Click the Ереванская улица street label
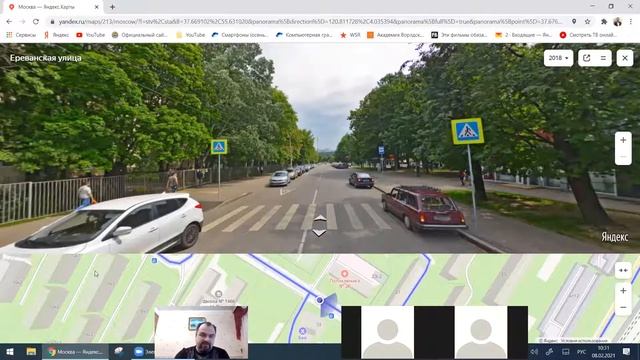The height and width of the screenshot is (360, 640). point(46,58)
